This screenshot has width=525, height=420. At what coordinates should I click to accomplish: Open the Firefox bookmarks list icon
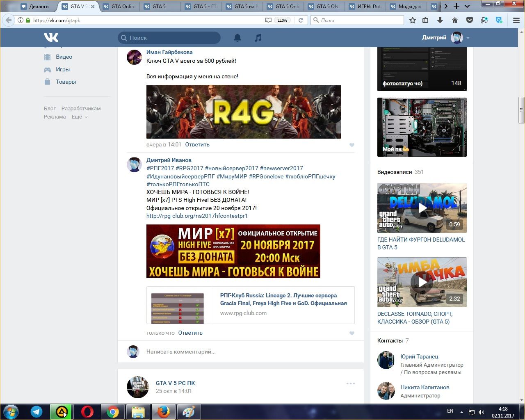pyautogui.click(x=425, y=20)
